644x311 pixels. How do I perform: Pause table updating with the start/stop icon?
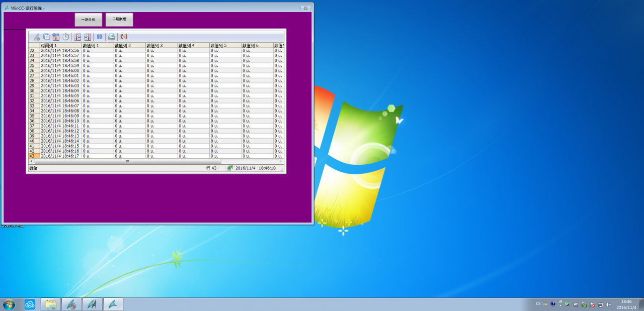[x=99, y=37]
